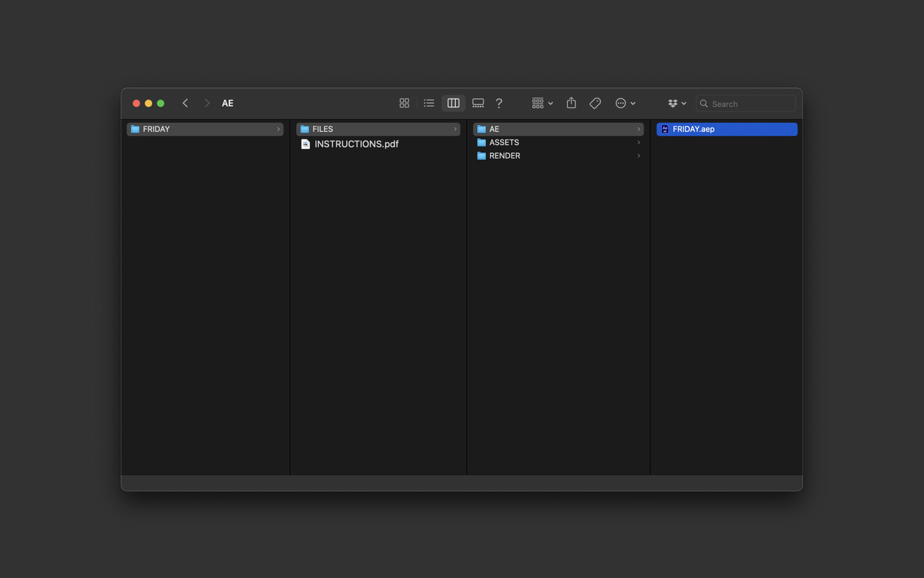Select the RENDER folder row

click(x=558, y=156)
